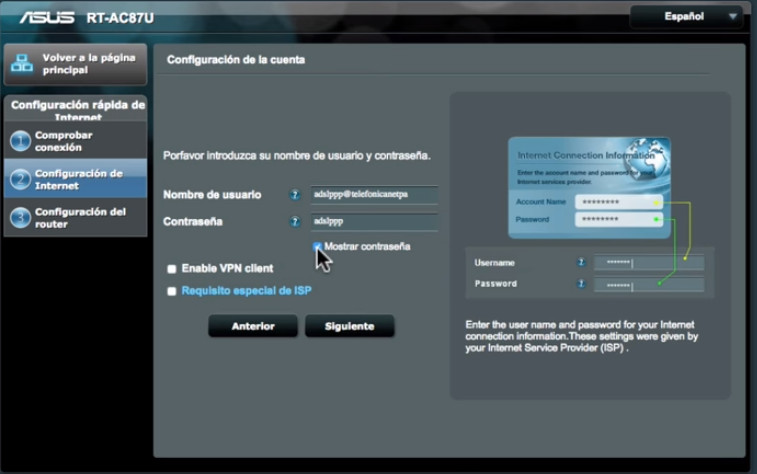
Task: Click the Internet Connection Information illustration
Action: pos(589,187)
